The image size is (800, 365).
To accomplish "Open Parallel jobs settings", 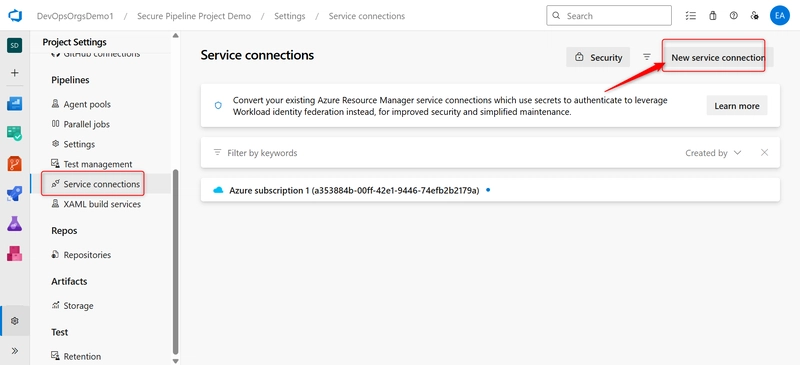I will pyautogui.click(x=86, y=124).
